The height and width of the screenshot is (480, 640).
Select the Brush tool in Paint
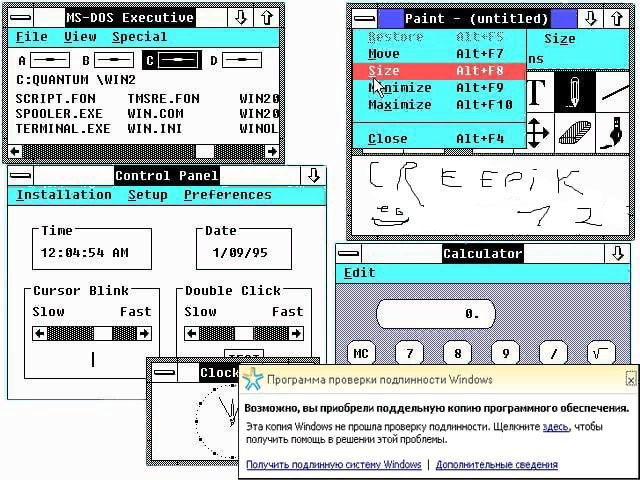pos(613,133)
